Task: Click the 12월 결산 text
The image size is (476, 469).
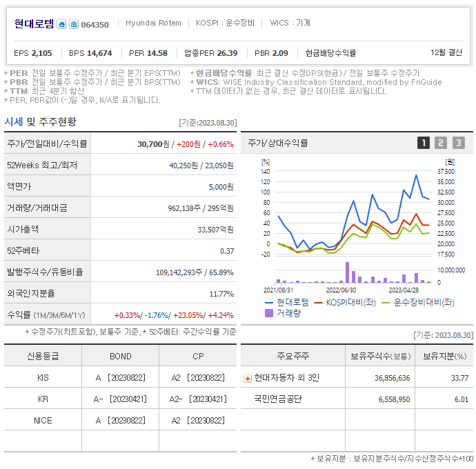Action: click(446, 52)
